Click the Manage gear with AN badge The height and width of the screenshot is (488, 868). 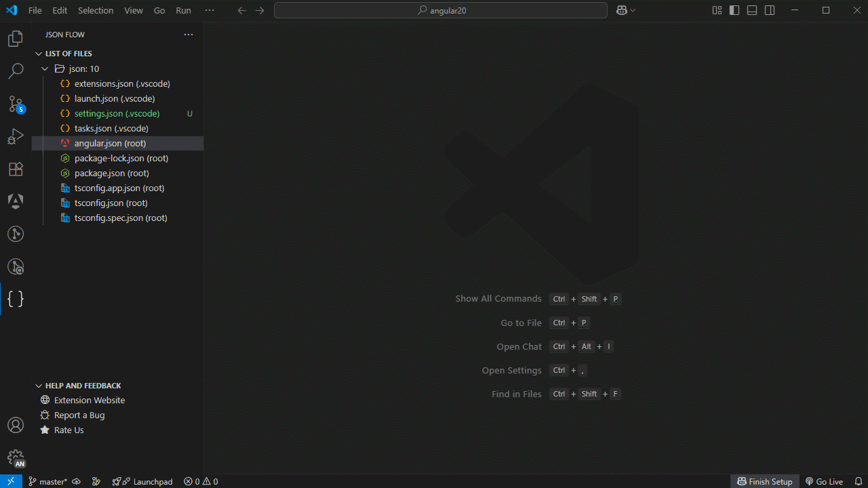coord(15,457)
